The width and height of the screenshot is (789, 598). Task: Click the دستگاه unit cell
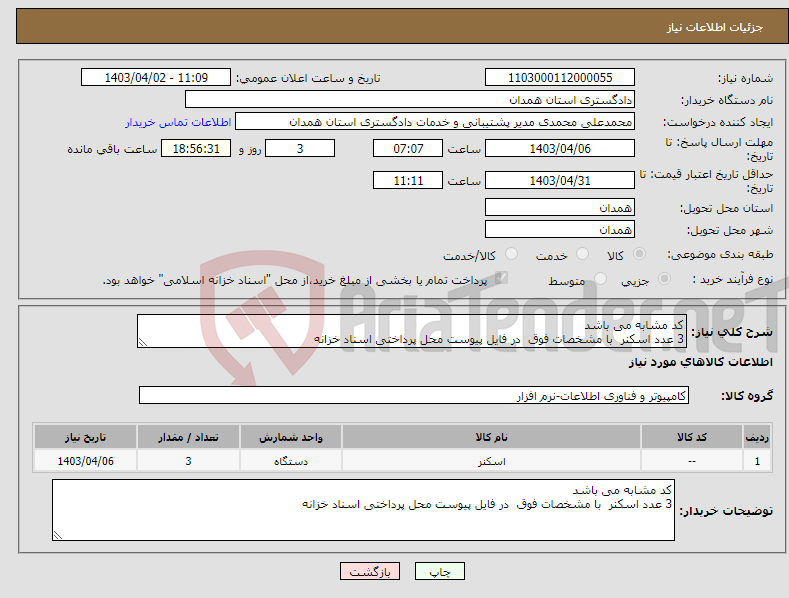pos(290,461)
